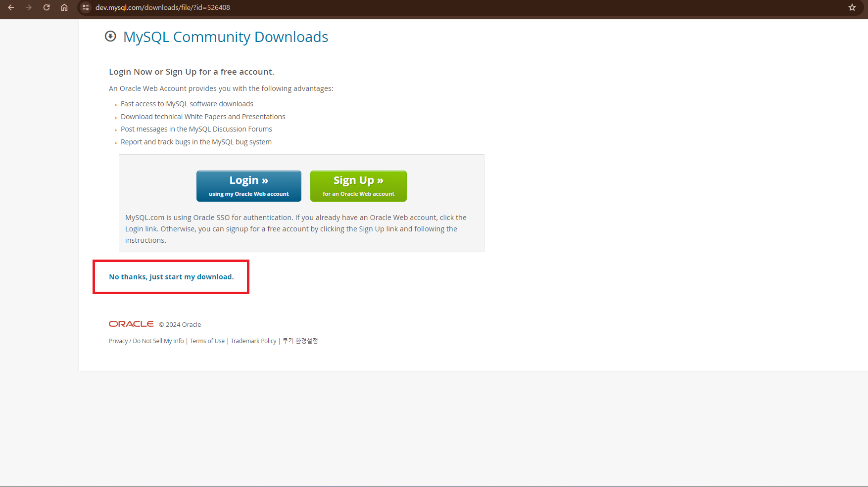Click the "Post messages in the MySQL Discussion Forums" bullet
The width and height of the screenshot is (868, 487).
196,129
